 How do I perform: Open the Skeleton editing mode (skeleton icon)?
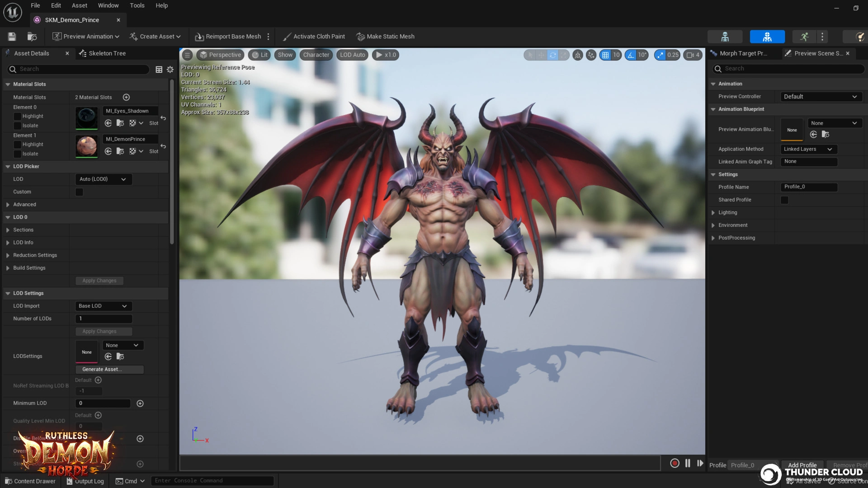(x=725, y=37)
